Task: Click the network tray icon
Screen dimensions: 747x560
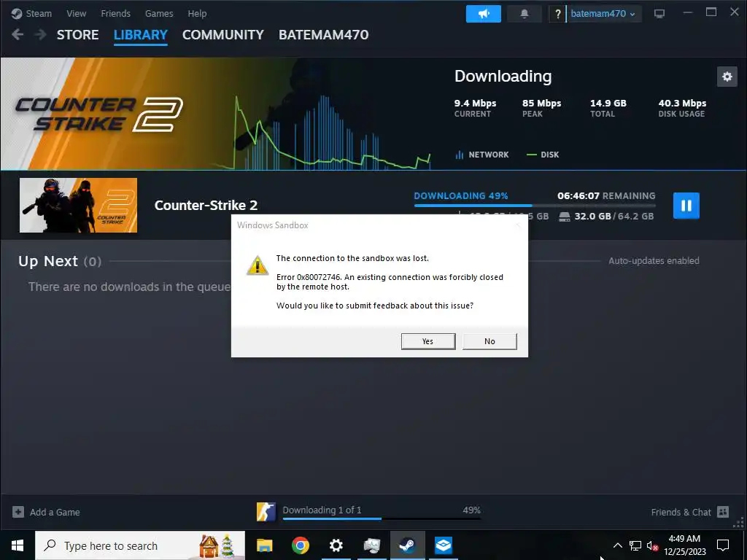Action: [x=635, y=545]
